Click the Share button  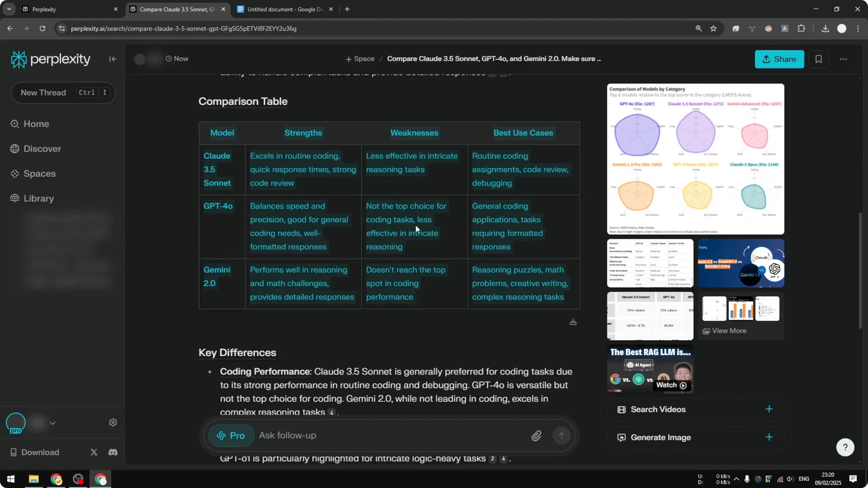coord(779,59)
